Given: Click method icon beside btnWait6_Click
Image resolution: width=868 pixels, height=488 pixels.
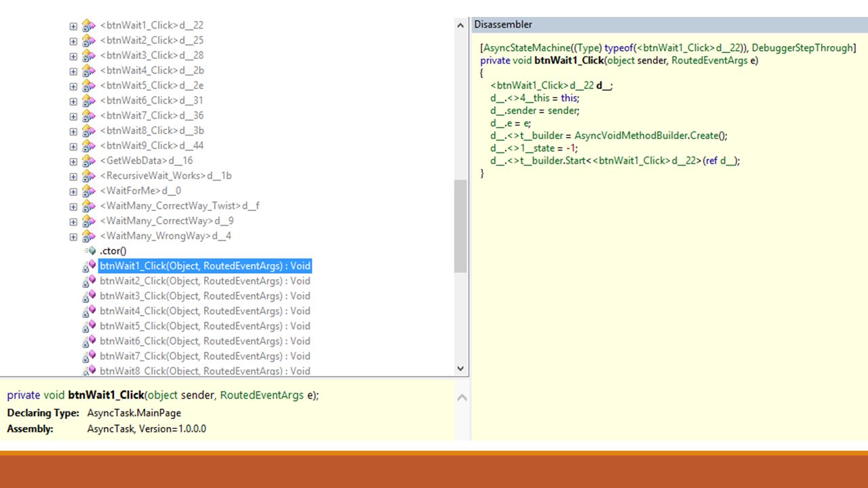Looking at the screenshot, I should tap(90, 341).
